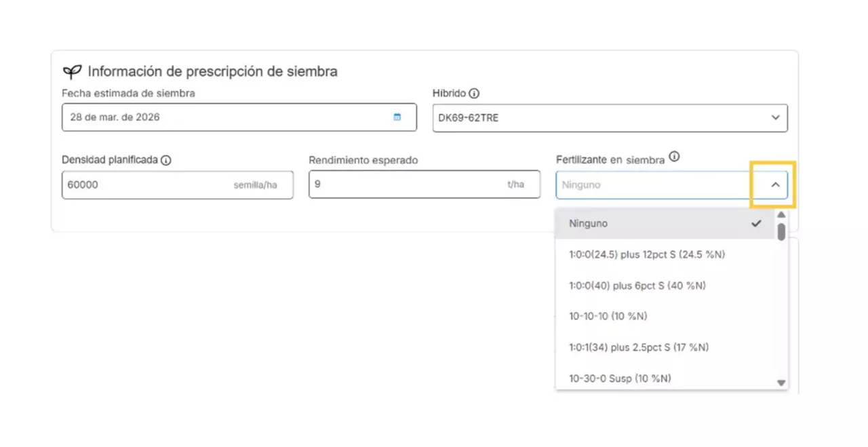Image resolution: width=868 pixels, height=447 pixels.
Task: Select Ninguno from fertilizer list
Action: point(589,223)
